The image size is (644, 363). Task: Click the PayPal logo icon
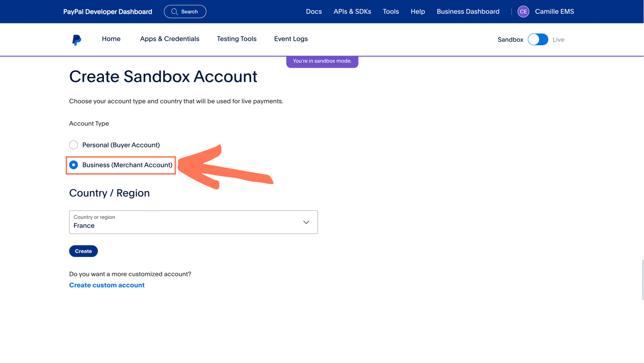(76, 40)
